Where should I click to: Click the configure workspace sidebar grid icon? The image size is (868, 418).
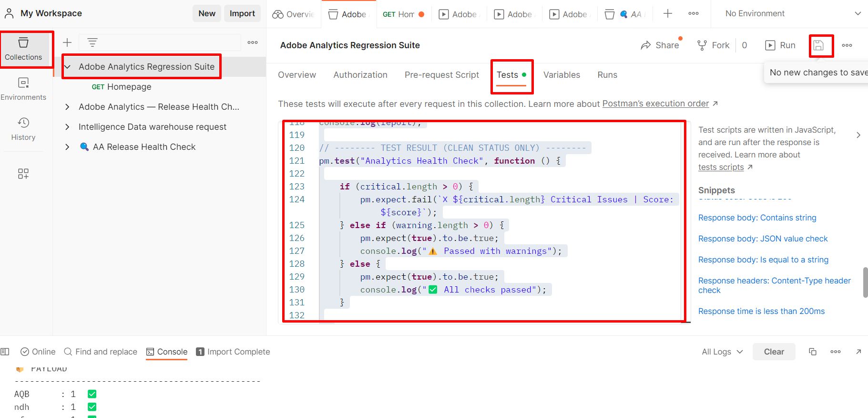[x=23, y=173]
